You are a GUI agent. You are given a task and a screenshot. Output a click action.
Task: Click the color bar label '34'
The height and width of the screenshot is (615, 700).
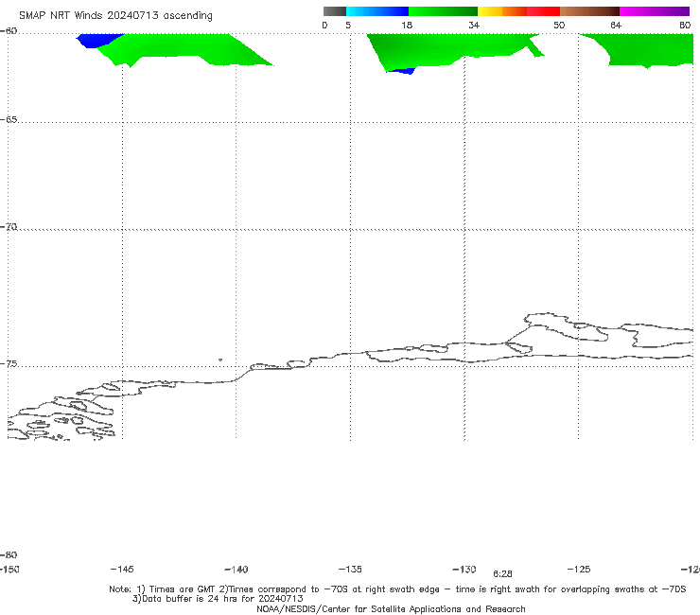point(474,26)
